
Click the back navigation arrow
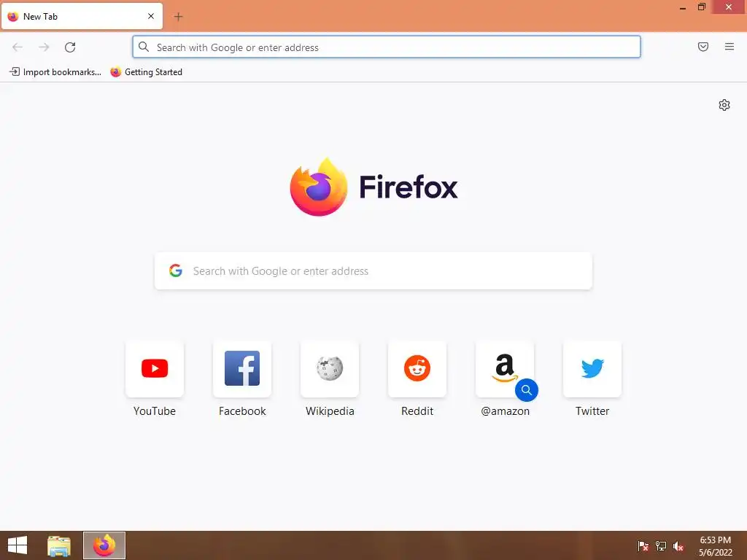(x=18, y=47)
